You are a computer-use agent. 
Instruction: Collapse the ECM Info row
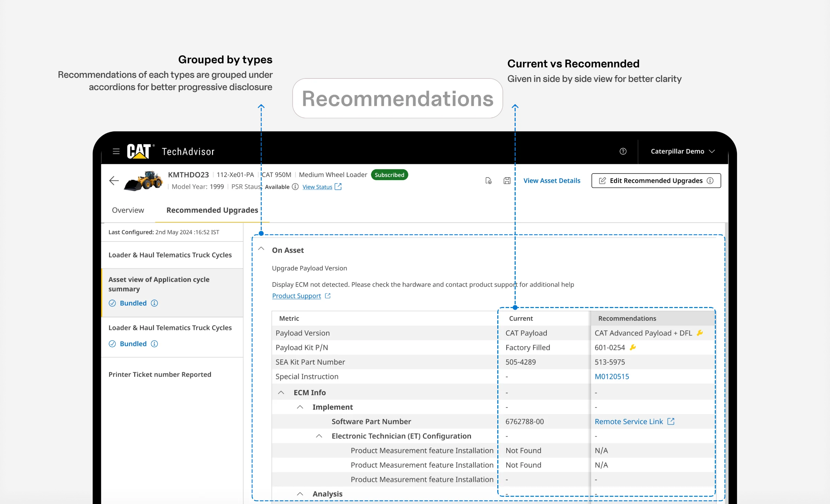281,393
